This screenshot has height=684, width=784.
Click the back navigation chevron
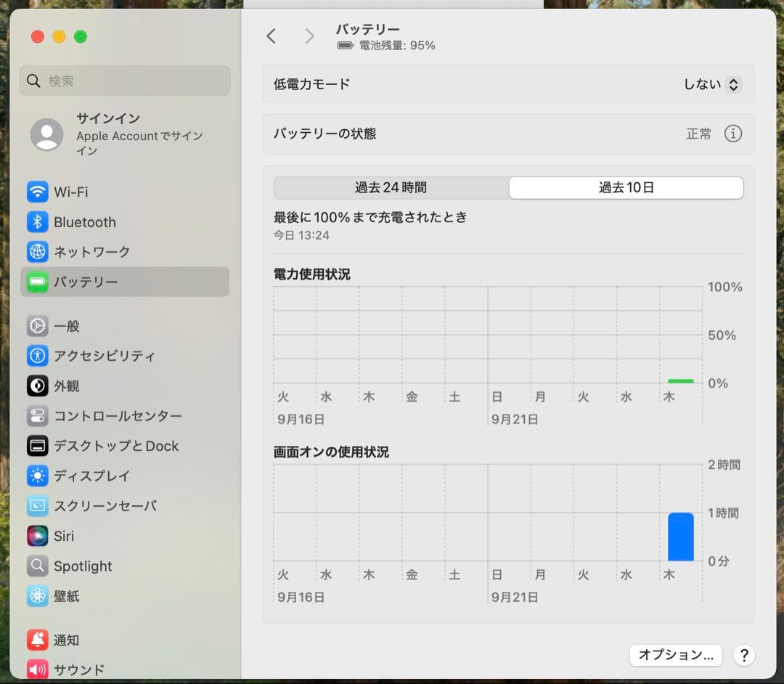(x=271, y=36)
